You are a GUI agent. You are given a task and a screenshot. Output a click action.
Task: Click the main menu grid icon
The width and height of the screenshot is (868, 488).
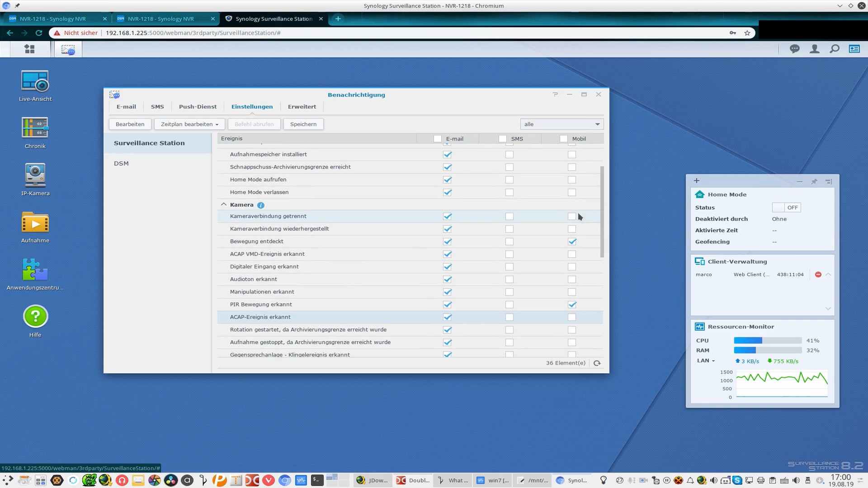29,49
